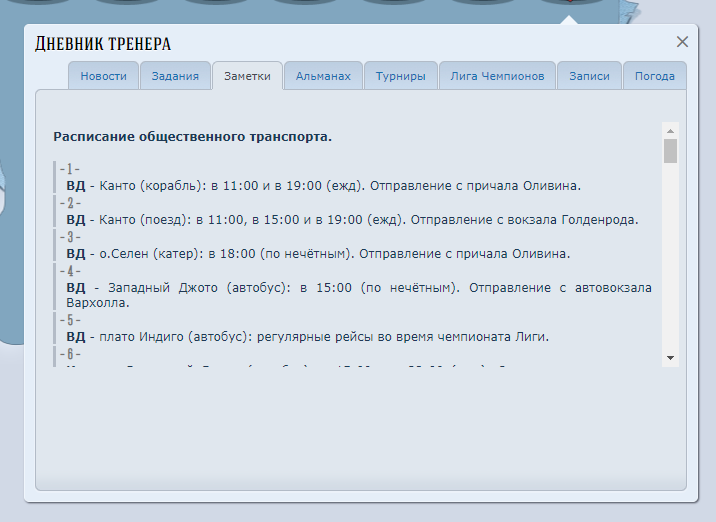Open the Альманах tab
Screen dimensions: 716x522
point(323,76)
